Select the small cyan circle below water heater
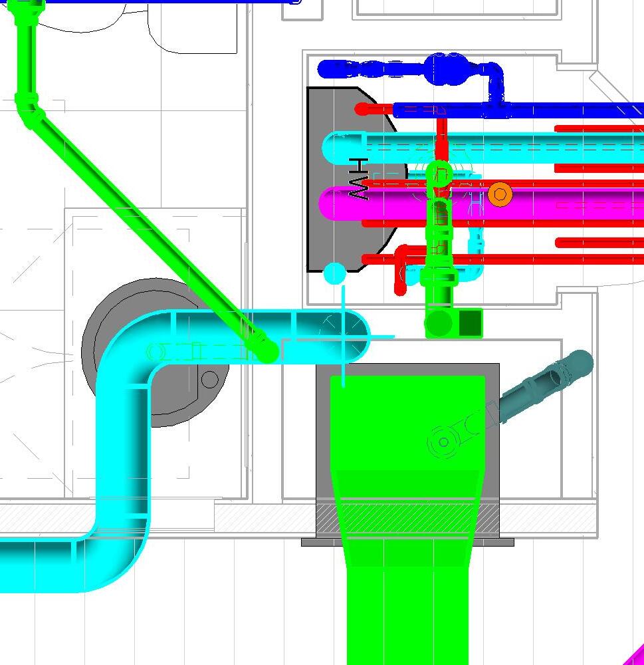Viewport: 644px width, 665px height. [335, 273]
